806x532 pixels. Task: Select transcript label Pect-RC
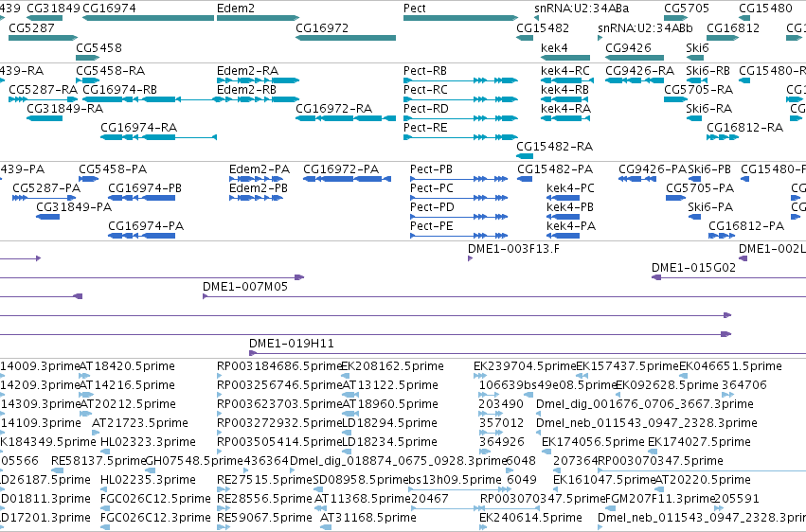pyautogui.click(x=425, y=89)
